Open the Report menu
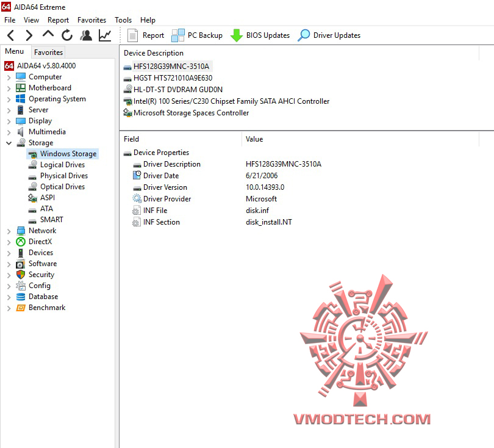 pos(58,20)
